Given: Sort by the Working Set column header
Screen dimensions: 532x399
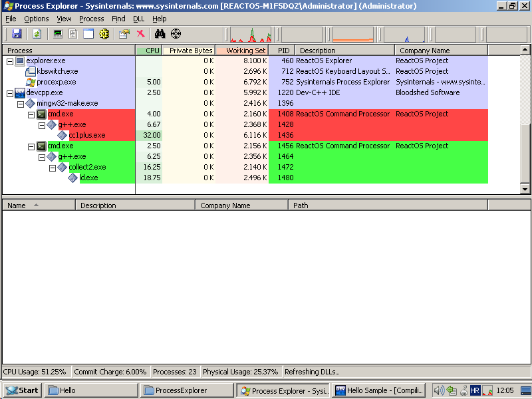Looking at the screenshot, I should point(242,51).
